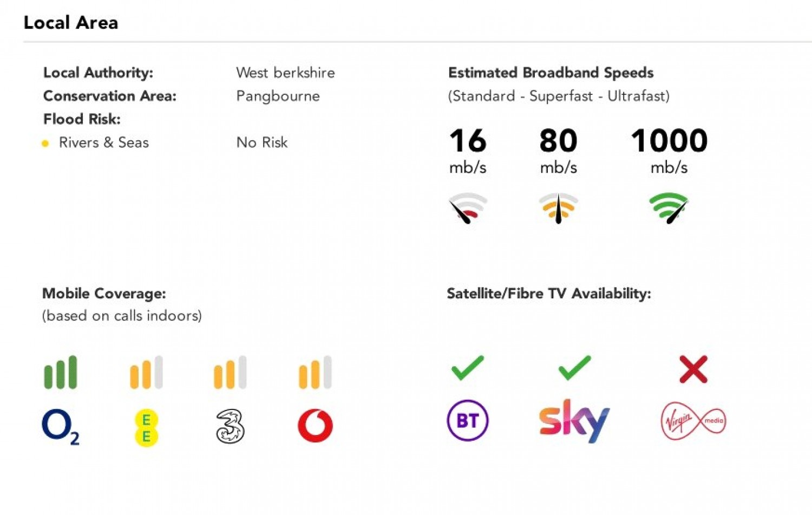The width and height of the screenshot is (812, 515).
Task: Click the Vodafone logo
Action: tap(315, 426)
